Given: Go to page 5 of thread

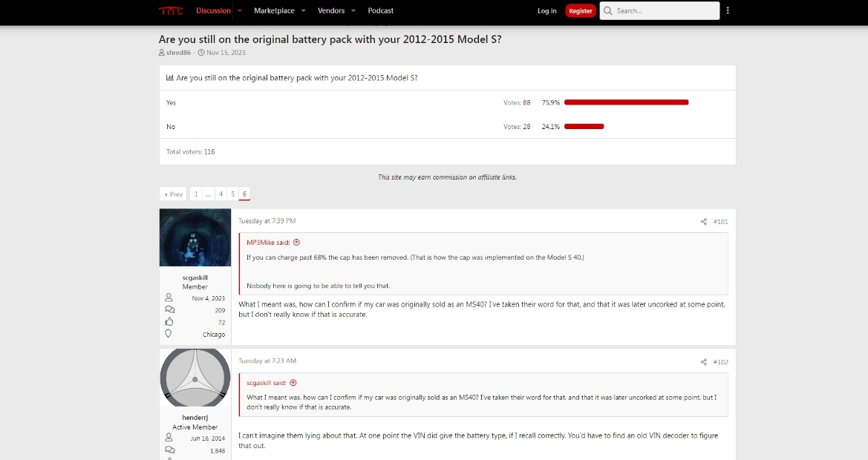Looking at the screenshot, I should (x=232, y=194).
